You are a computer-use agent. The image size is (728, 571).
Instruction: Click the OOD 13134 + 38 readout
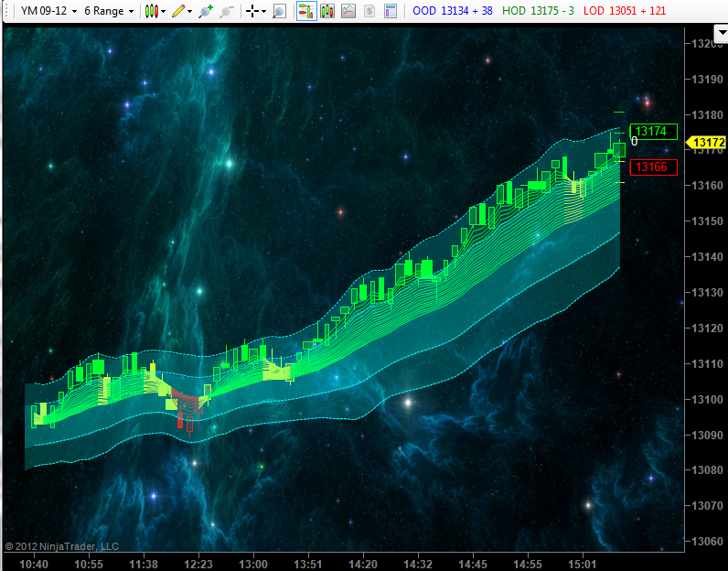452,11
